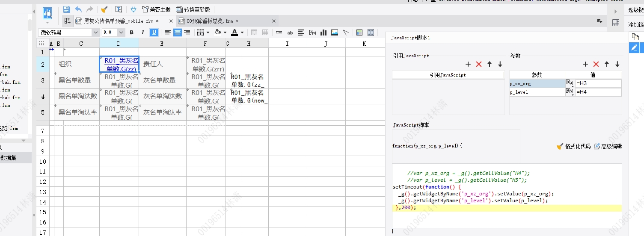The image size is (644, 236).
Task: Click the layout icon at far right of toolbar
Action: (x=616, y=23)
